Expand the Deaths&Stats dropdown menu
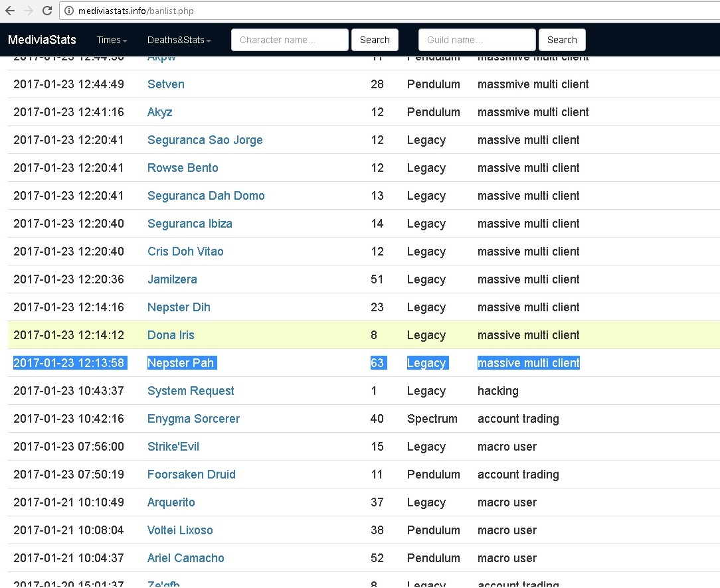The width and height of the screenshot is (720, 588). click(x=179, y=40)
